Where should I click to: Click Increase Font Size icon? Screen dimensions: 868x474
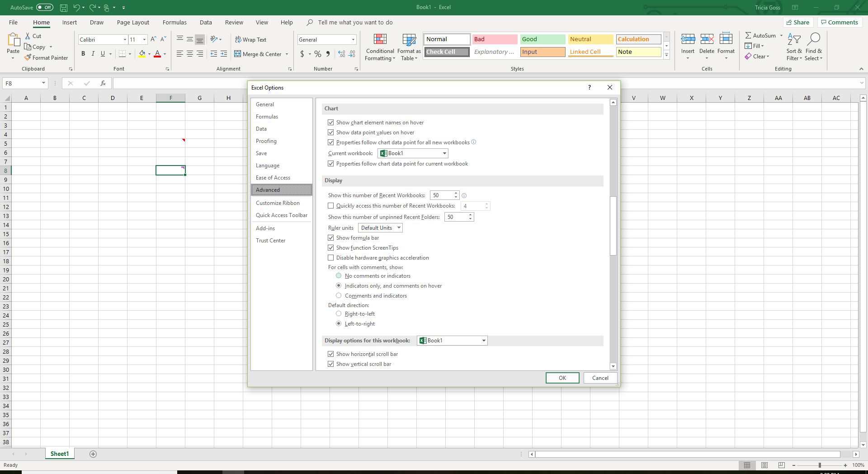(x=153, y=39)
